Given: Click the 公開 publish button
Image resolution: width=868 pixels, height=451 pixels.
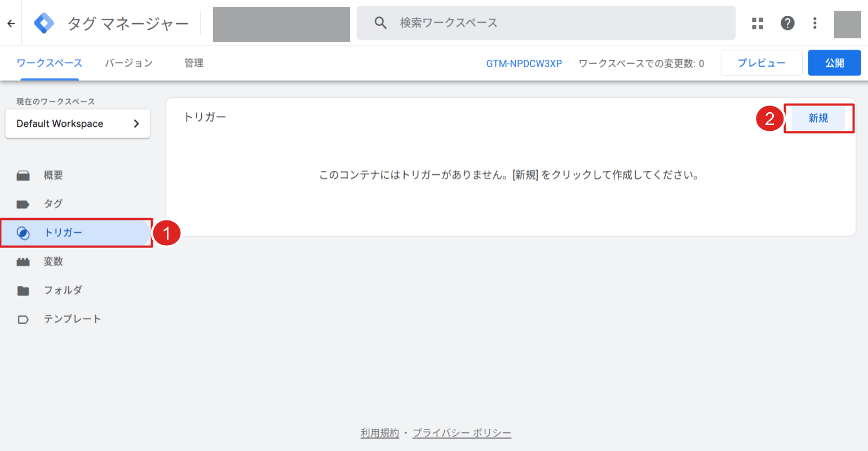Looking at the screenshot, I should (x=834, y=63).
